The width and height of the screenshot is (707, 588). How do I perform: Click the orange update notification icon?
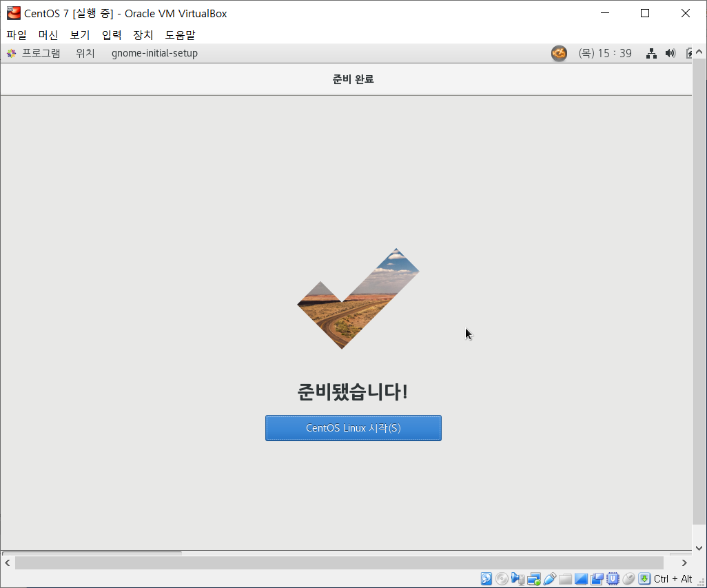click(559, 53)
